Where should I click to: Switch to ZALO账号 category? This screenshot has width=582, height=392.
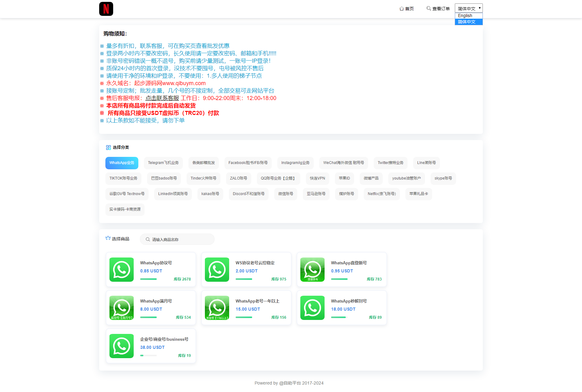click(x=238, y=179)
